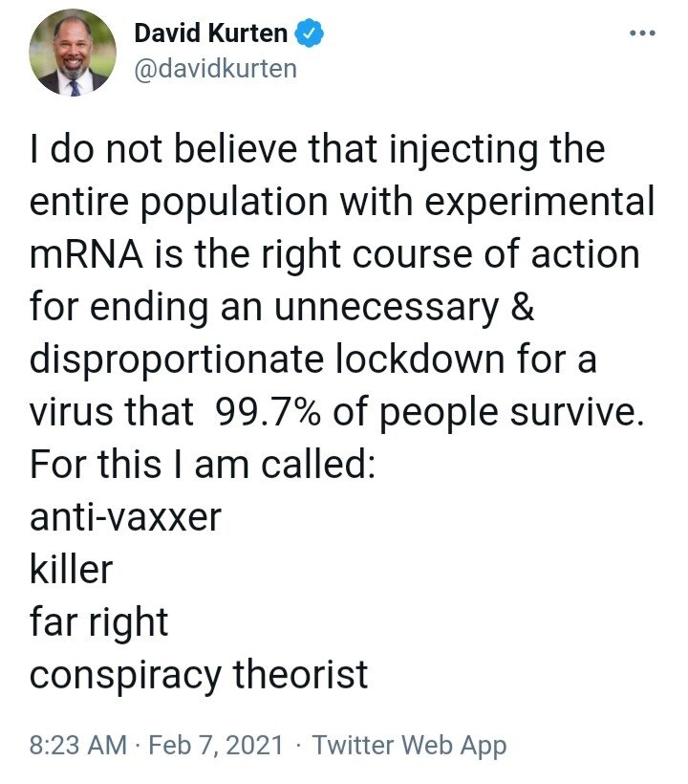This screenshot has height=784, width=688.
Task: Open the three-dot more options menu
Action: coord(639,33)
